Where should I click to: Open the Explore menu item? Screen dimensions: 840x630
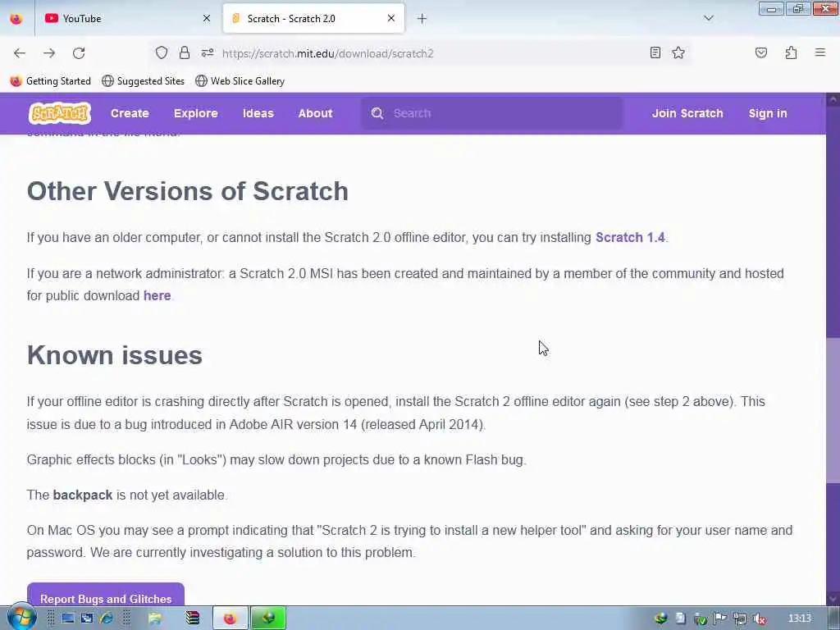(x=195, y=113)
